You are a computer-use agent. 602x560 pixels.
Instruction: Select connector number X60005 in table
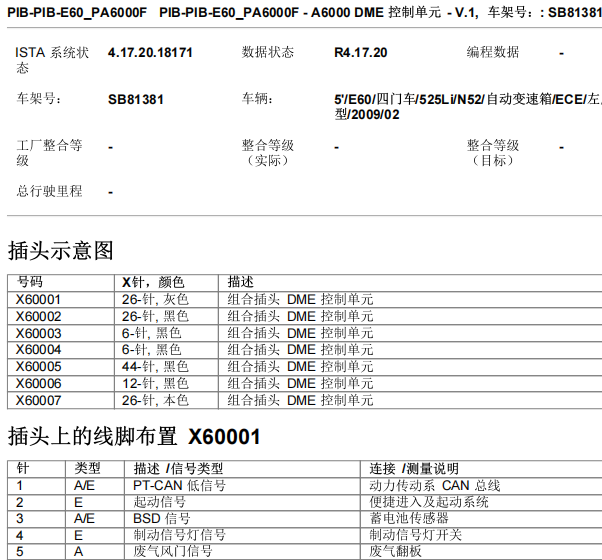click(38, 367)
